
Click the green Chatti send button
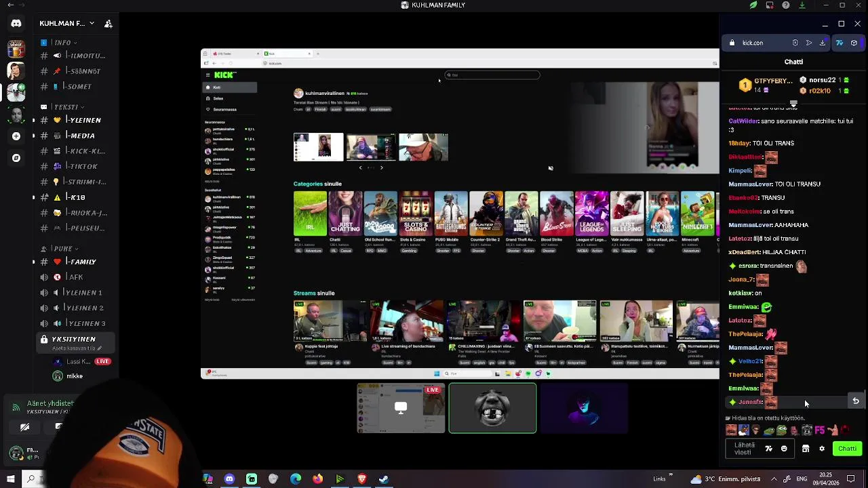(x=847, y=449)
